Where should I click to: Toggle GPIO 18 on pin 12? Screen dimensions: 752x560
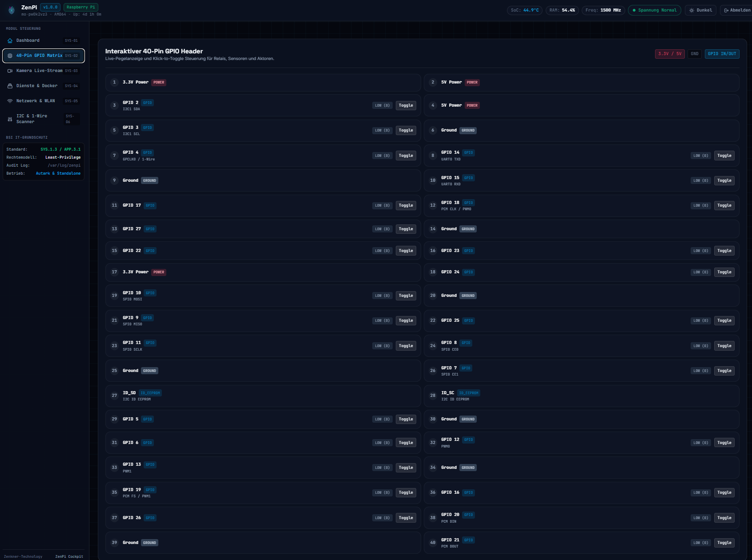(x=724, y=205)
